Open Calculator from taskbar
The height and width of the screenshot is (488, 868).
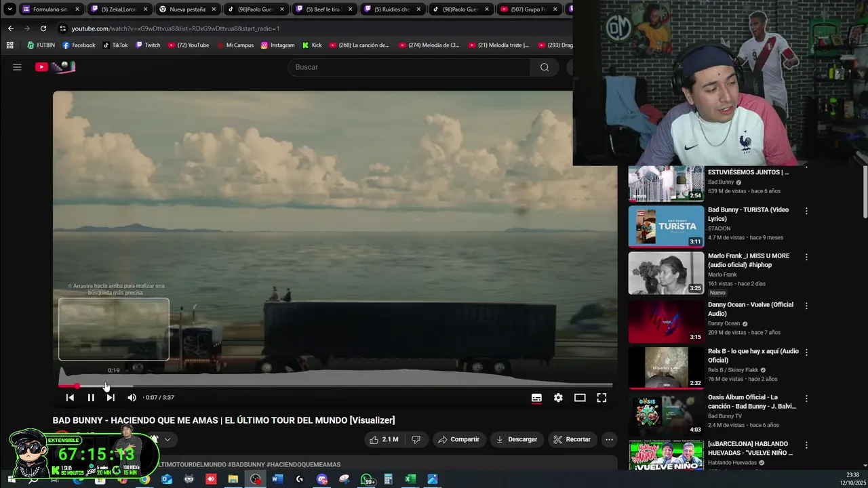(388, 479)
